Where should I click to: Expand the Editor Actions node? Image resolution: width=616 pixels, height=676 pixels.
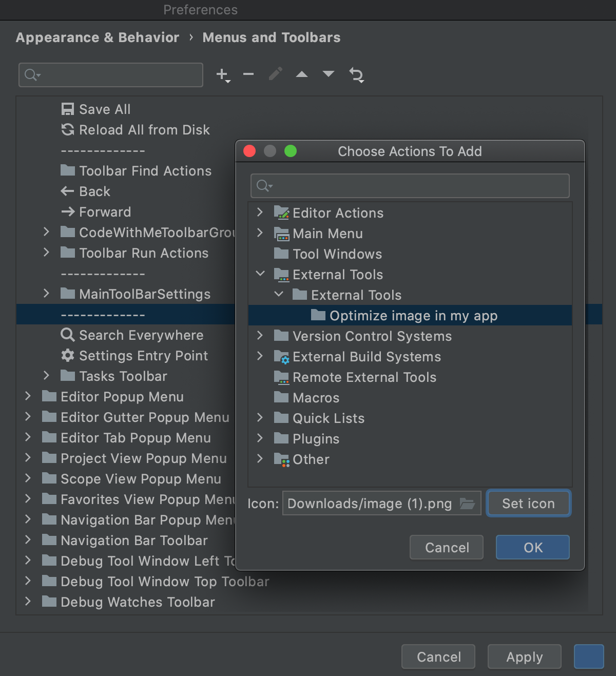(x=260, y=213)
